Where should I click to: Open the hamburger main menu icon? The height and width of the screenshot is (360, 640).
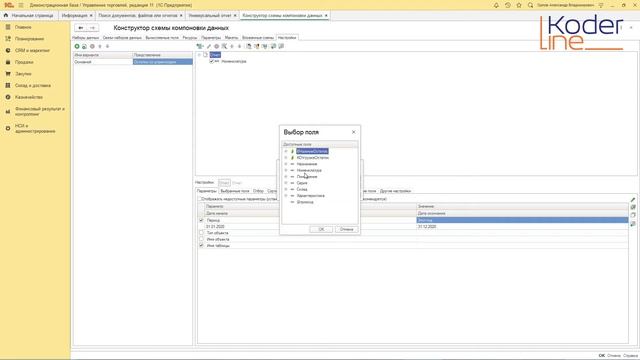[21, 5]
